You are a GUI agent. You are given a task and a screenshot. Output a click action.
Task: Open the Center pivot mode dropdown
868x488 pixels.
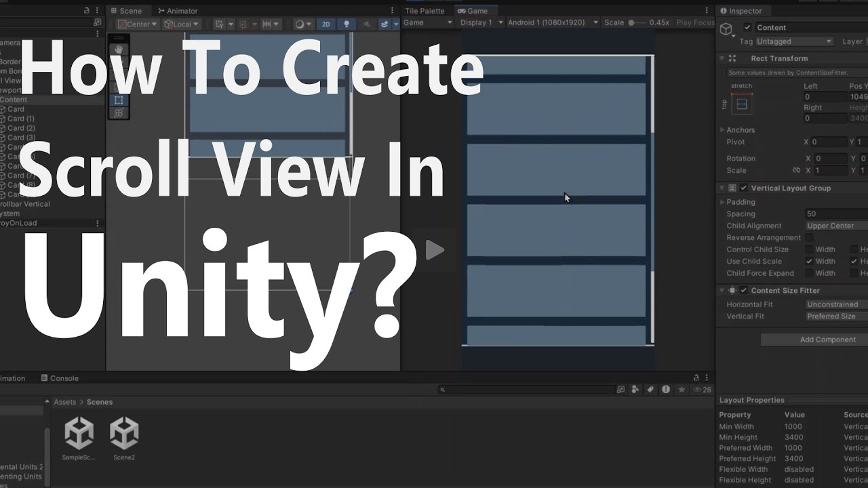click(138, 24)
